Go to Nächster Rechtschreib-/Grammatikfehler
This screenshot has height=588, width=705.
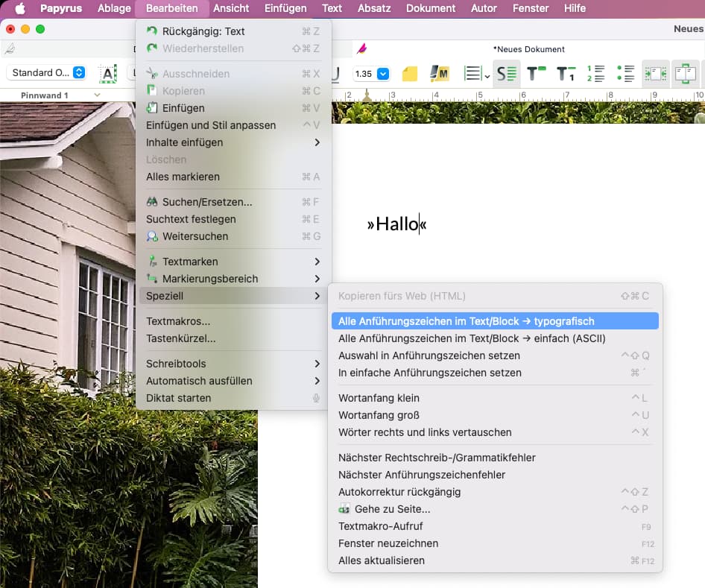(x=495, y=458)
